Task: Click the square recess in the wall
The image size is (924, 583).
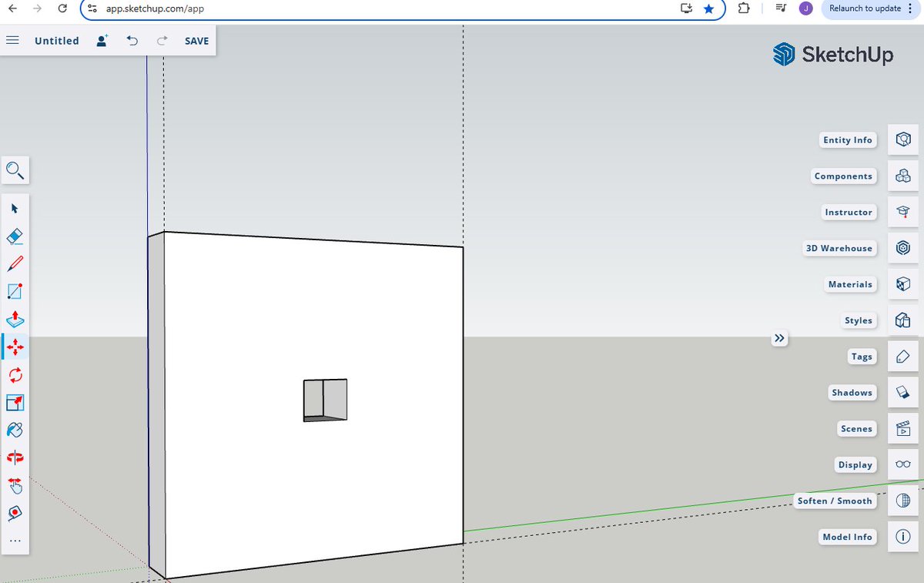Action: pyautogui.click(x=325, y=400)
